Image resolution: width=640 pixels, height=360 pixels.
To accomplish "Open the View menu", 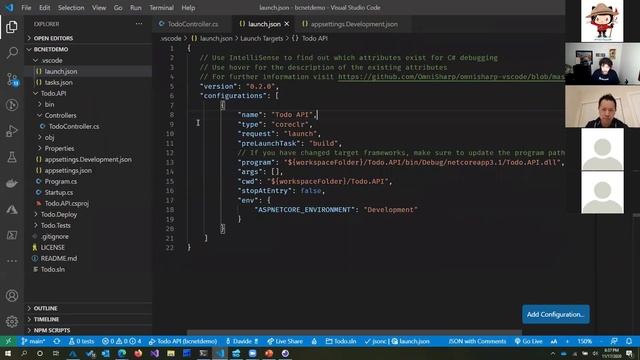I will [99, 8].
